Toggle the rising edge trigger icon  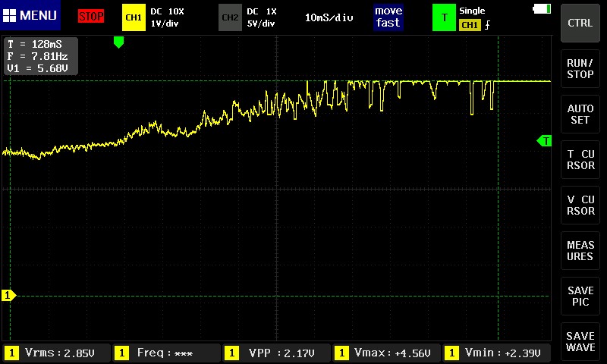pyautogui.click(x=487, y=25)
